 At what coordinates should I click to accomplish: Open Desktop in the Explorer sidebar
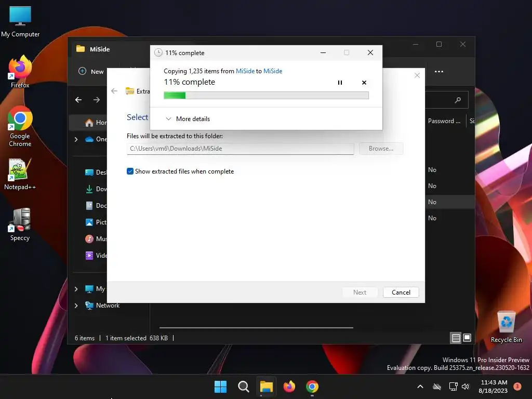coord(96,172)
